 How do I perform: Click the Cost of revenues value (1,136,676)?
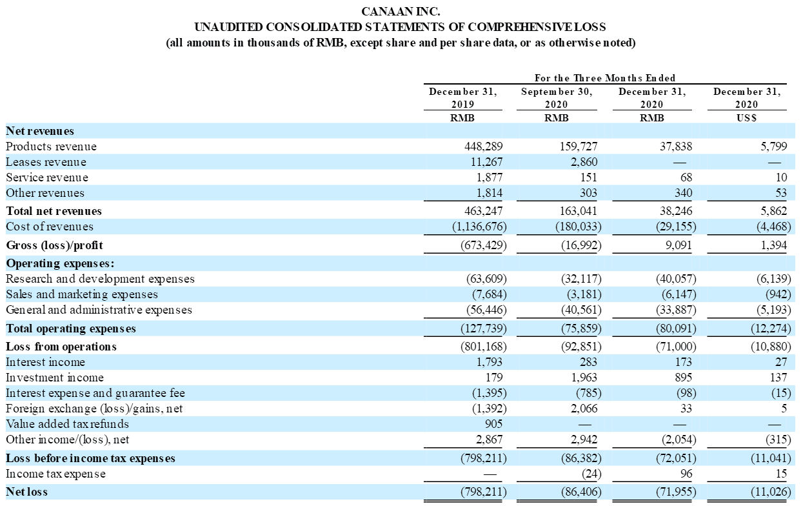tap(474, 227)
